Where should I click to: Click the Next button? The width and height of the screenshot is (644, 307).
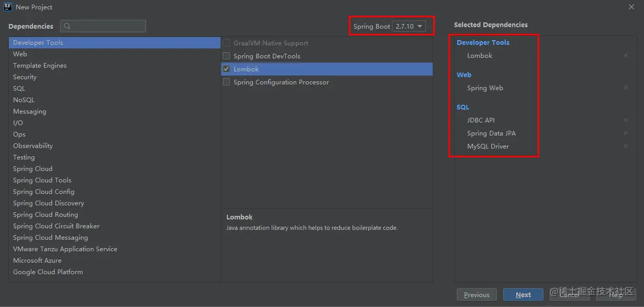[523, 294]
